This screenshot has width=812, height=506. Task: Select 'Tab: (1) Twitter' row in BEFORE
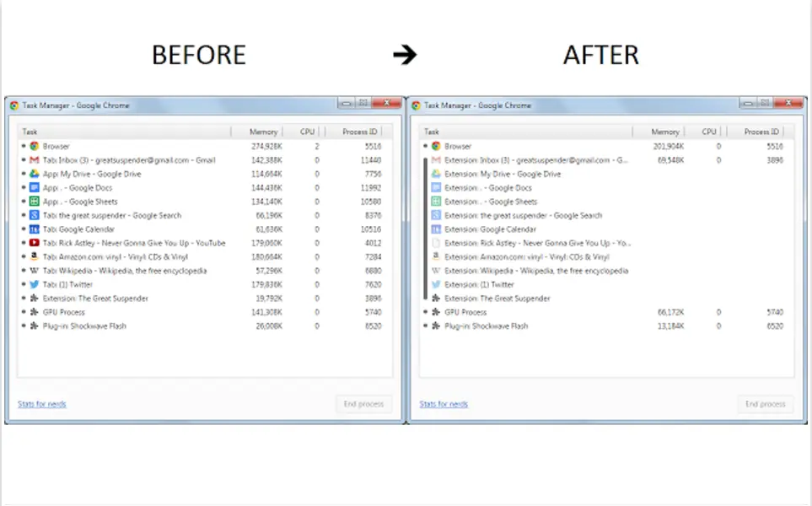pos(205,284)
